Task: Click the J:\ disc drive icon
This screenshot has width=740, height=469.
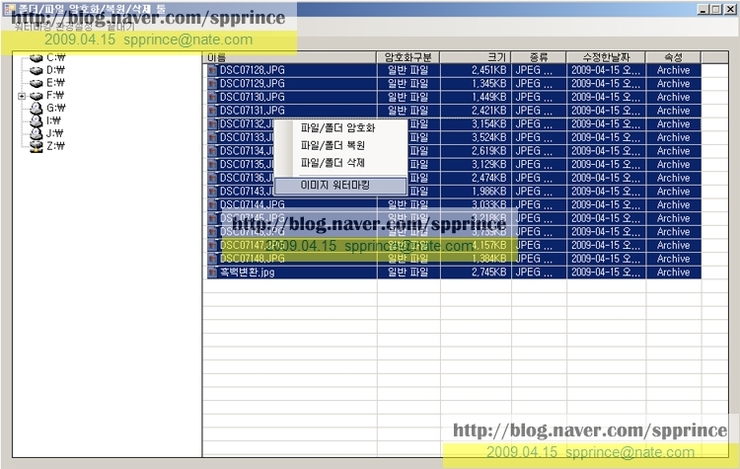Action: point(36,134)
